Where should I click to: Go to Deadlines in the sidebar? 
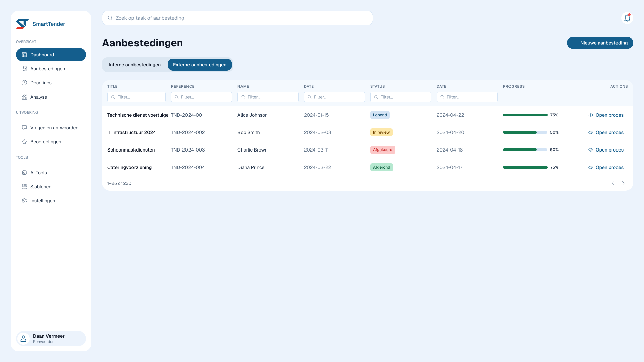coord(51,83)
